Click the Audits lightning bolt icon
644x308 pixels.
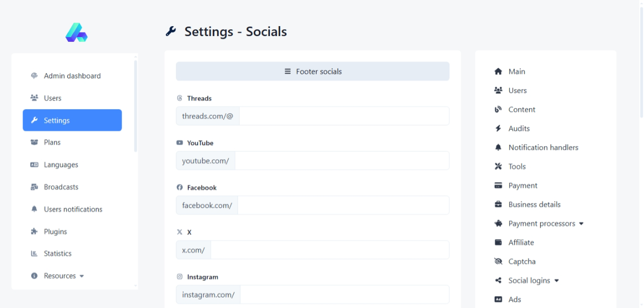pos(498,128)
